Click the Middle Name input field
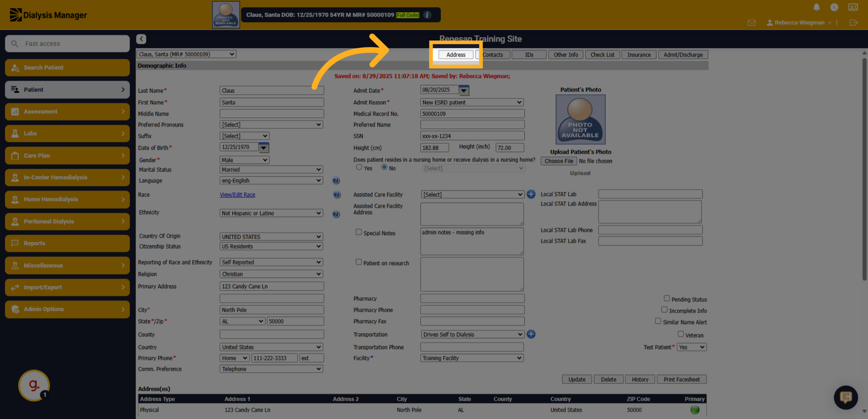868x419 pixels. click(272, 114)
